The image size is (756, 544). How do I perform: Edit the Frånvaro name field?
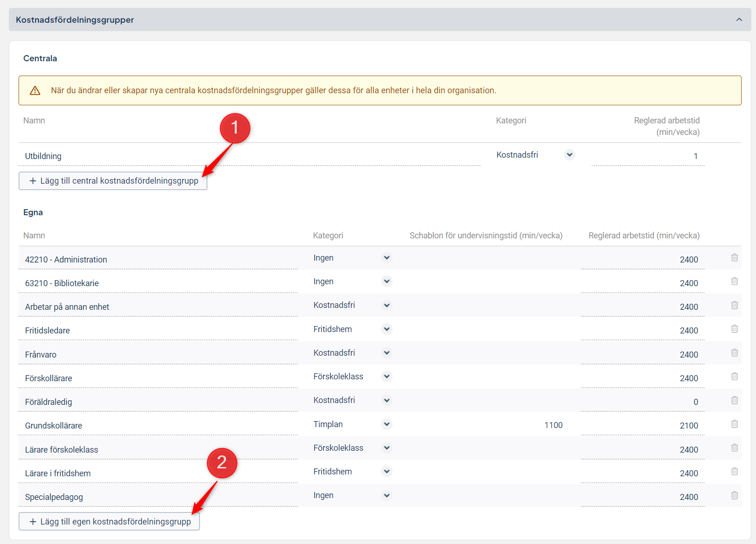pyautogui.click(x=158, y=355)
